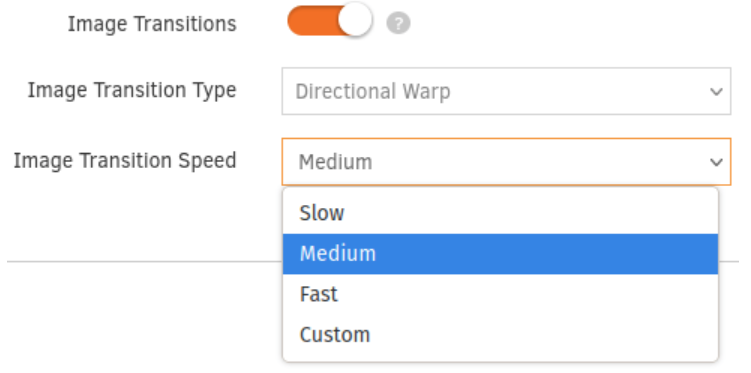Collapse the Image Transition Speed dropdown
The image size is (751, 373).
[506, 162]
